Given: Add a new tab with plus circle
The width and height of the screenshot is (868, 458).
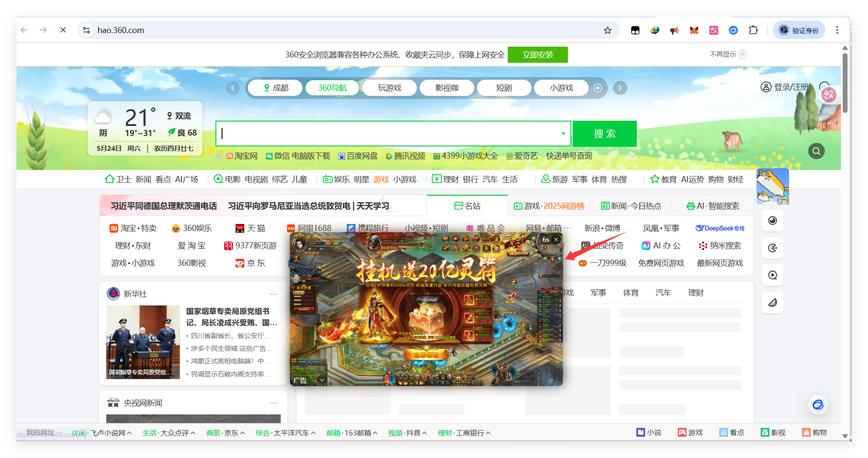Looking at the screenshot, I should click(x=598, y=88).
